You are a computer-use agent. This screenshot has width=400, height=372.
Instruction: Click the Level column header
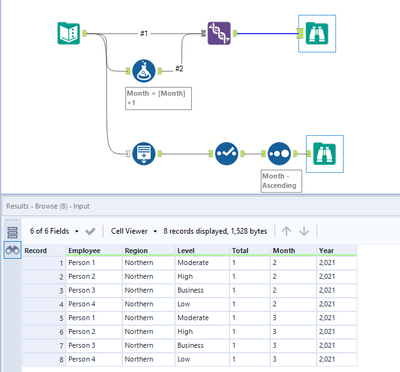[202, 251]
